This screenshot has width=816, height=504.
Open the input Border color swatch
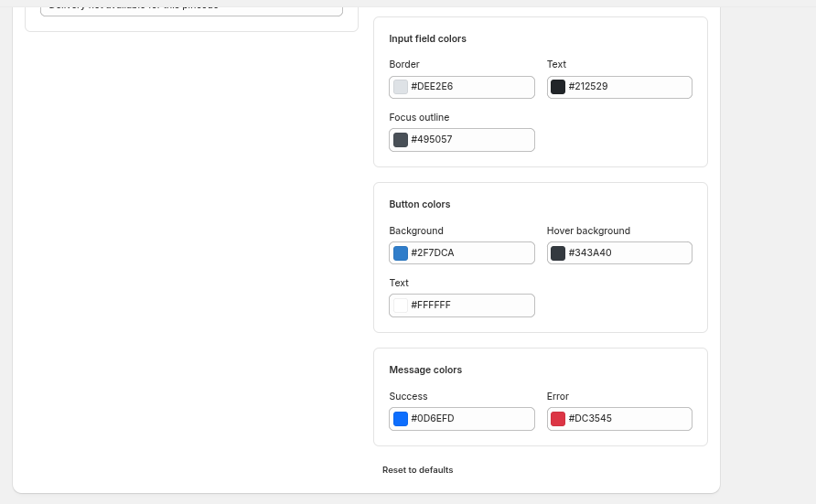pyautogui.click(x=400, y=87)
